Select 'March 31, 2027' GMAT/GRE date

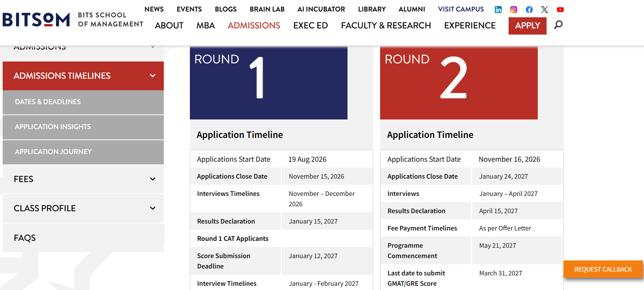click(x=501, y=273)
